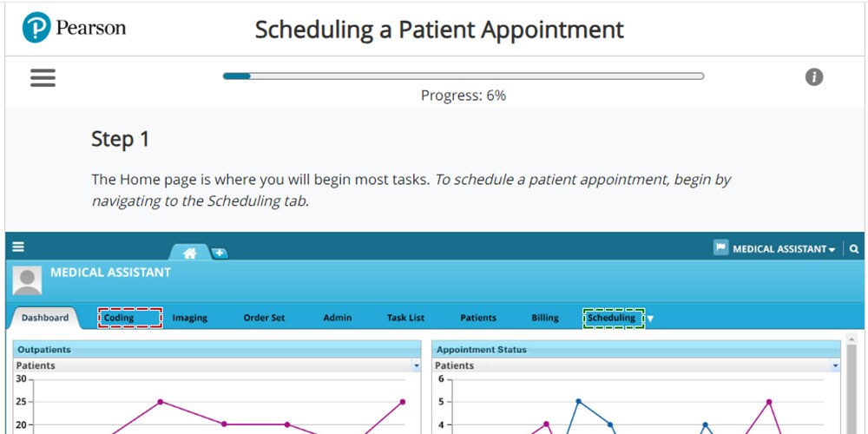
Task: Click the lesson progress bar
Action: pos(463,76)
